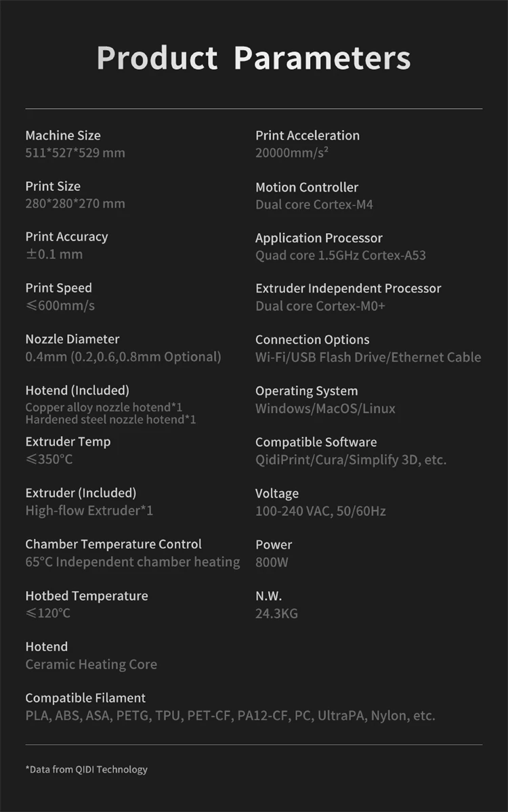
Task: Select the ≤600mm/s print speed value
Action: [x=60, y=305]
